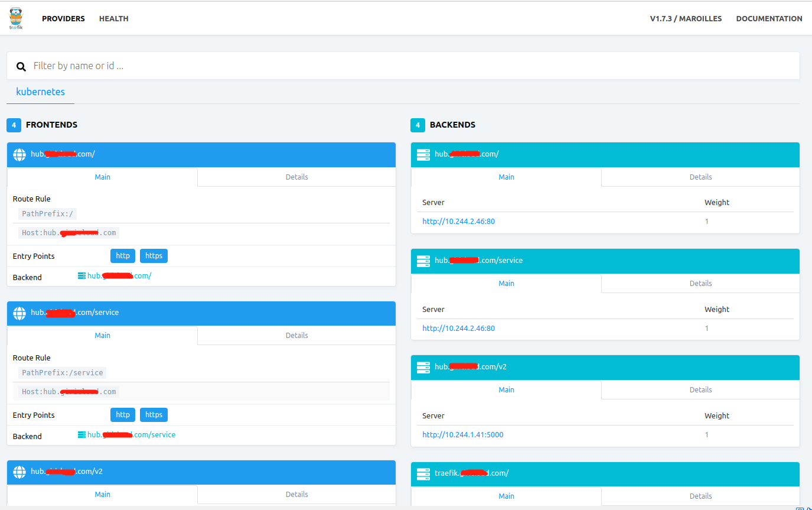Click the globe icon on the root hub frontend card
This screenshot has height=510, width=812.
click(x=19, y=155)
